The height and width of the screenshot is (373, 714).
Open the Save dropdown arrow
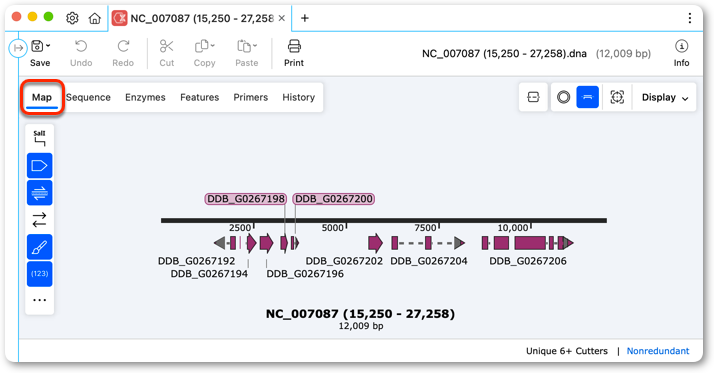coord(48,46)
